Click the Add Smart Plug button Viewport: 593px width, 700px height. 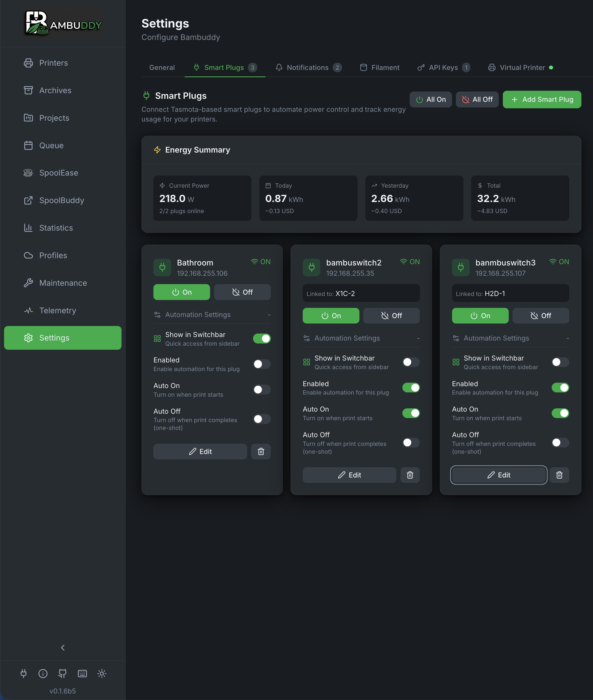click(541, 99)
